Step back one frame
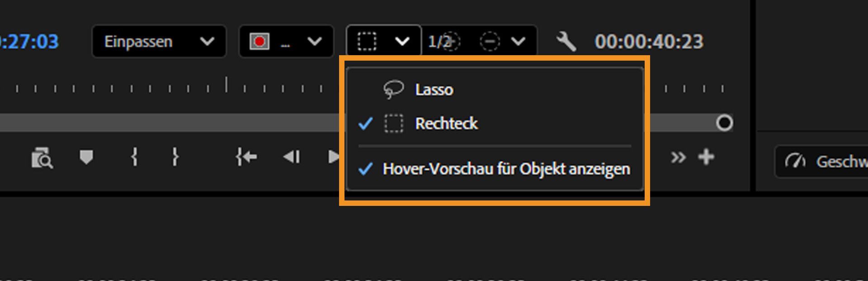The height and width of the screenshot is (281, 868). pos(292,157)
